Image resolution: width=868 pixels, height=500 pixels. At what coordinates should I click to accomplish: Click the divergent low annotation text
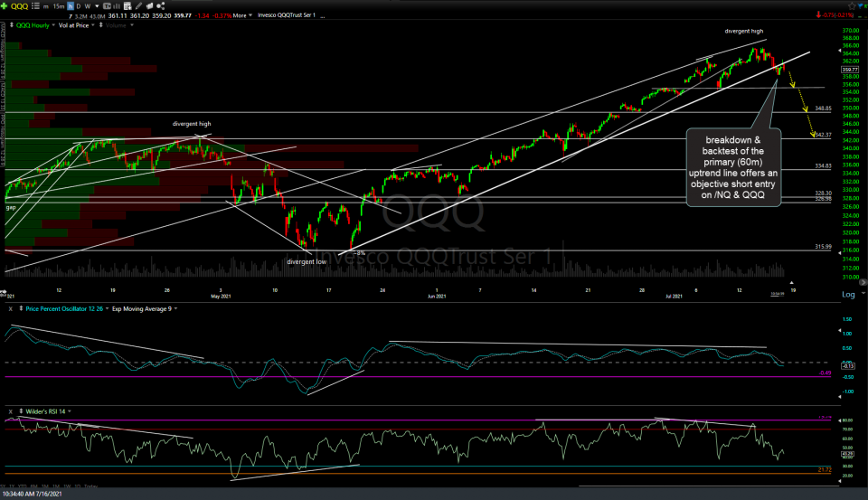coord(307,262)
